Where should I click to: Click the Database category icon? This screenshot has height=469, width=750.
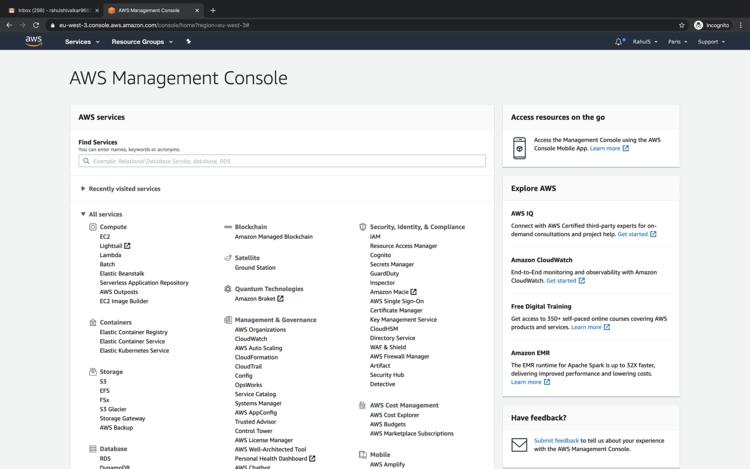pyautogui.click(x=93, y=448)
